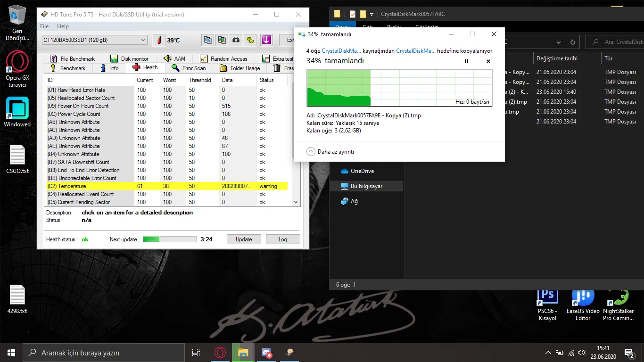Switch to the AAM tab

click(x=174, y=58)
